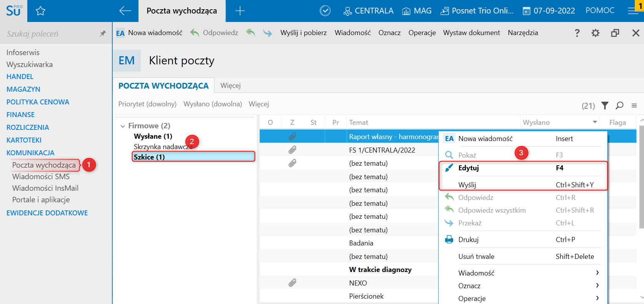Select the Poczta wychodząca top tab
Viewport: 644px width, 304px height.
pyautogui.click(x=182, y=11)
